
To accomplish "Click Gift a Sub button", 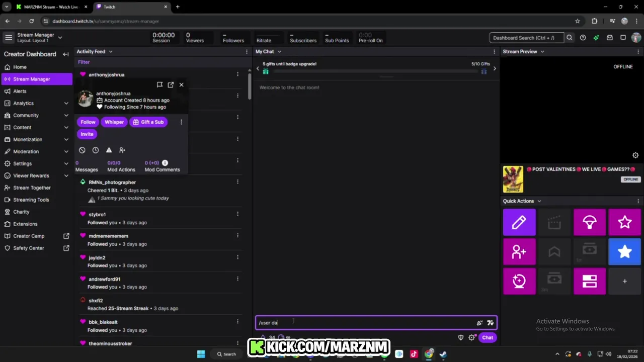I will pos(148,122).
